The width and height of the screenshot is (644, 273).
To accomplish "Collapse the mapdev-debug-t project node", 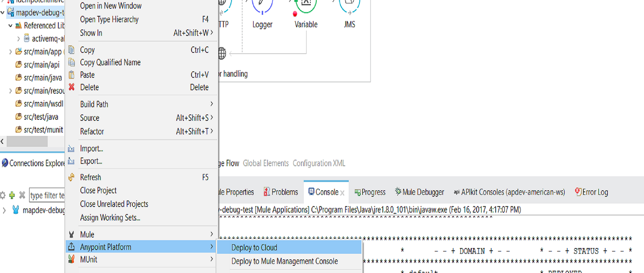I will pos(3,13).
